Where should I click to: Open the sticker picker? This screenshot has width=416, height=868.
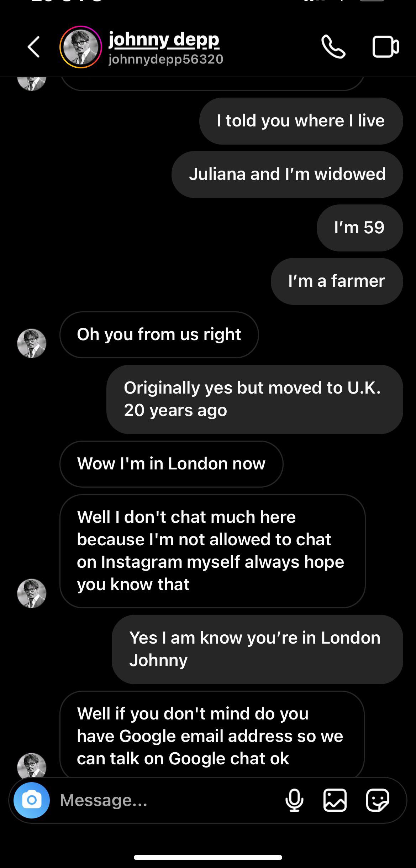[x=378, y=800]
